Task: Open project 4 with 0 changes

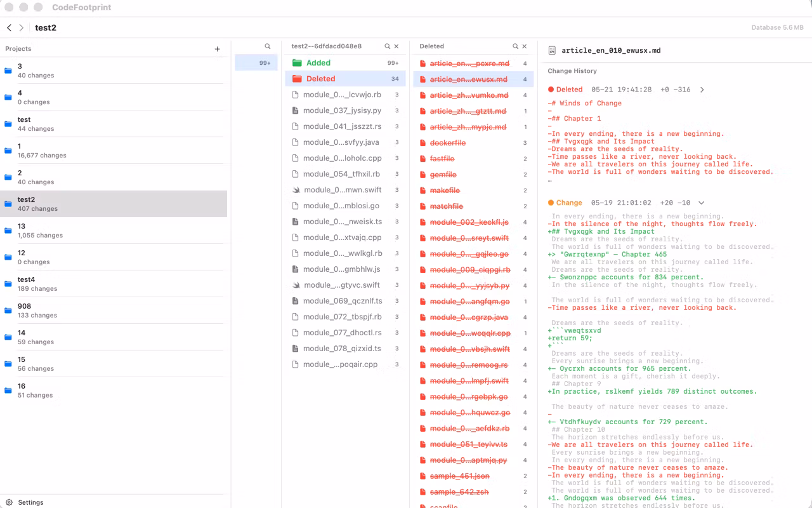Action: click(114, 97)
